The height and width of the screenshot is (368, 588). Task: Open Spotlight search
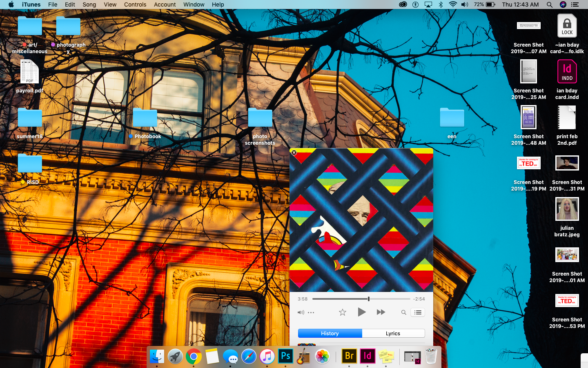click(550, 4)
